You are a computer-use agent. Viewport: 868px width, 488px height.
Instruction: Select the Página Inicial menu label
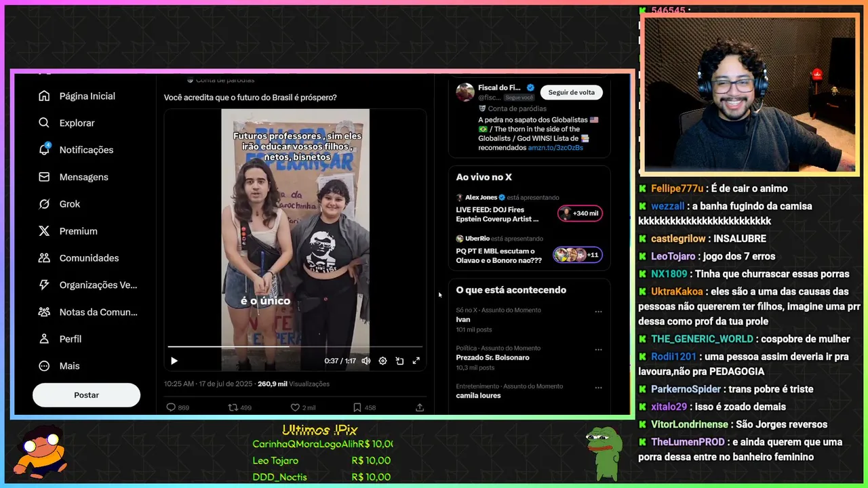click(87, 96)
